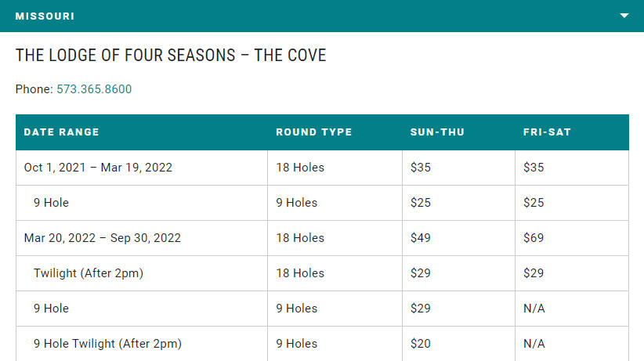Collapse the Missouri section arrow
Image resolution: width=644 pixels, height=361 pixels.
pos(624,16)
